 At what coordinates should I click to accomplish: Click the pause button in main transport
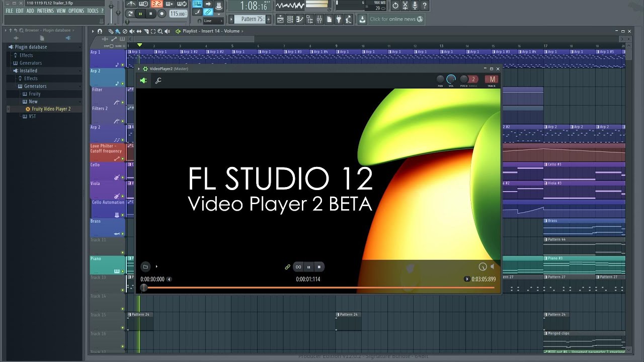click(x=140, y=14)
